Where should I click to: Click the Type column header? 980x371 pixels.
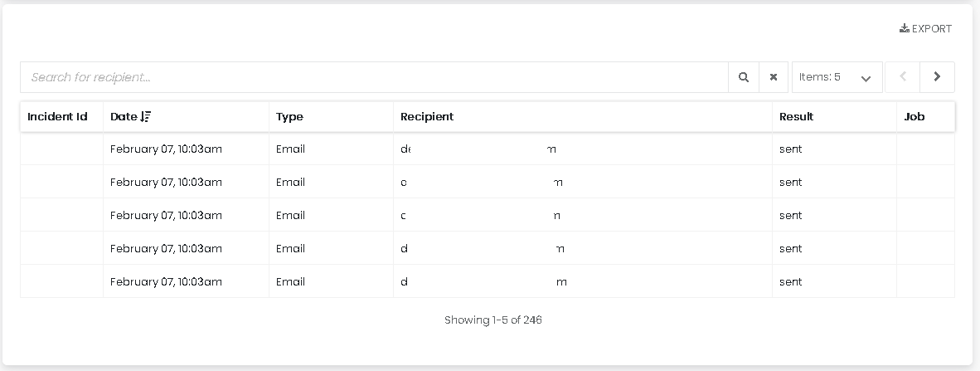(x=290, y=117)
